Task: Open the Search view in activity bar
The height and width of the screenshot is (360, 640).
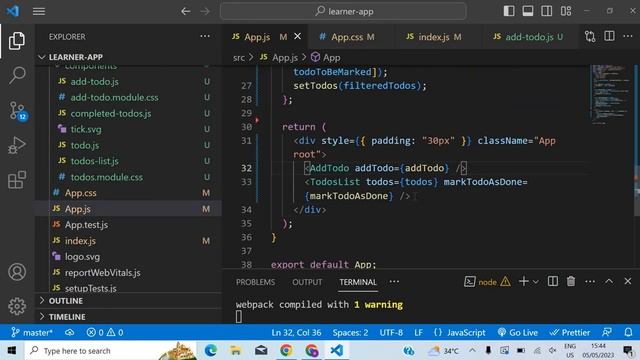Action: (17, 75)
